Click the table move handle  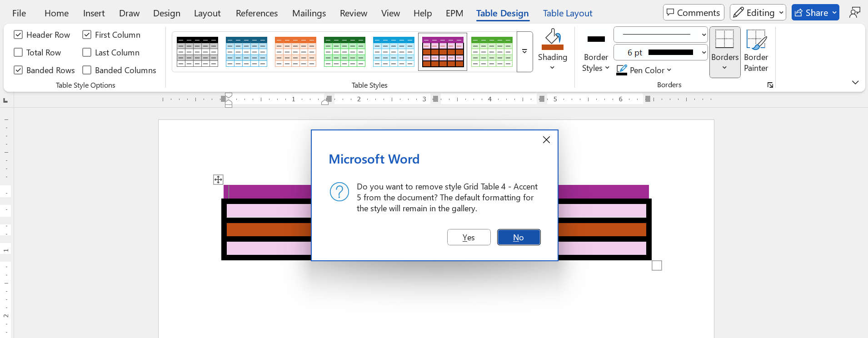click(218, 179)
